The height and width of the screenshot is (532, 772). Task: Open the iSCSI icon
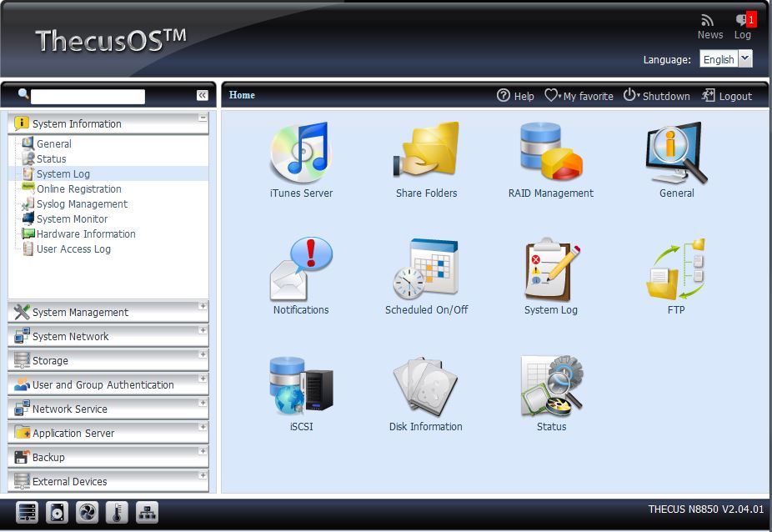tap(301, 385)
